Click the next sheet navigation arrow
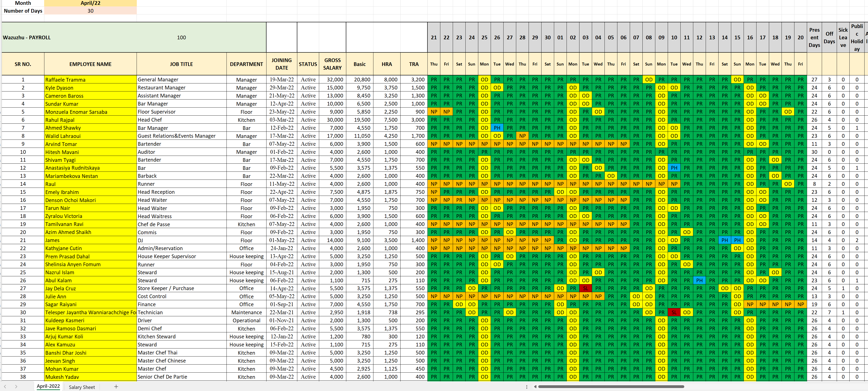Screen dimensions: 868x391 (16, 387)
